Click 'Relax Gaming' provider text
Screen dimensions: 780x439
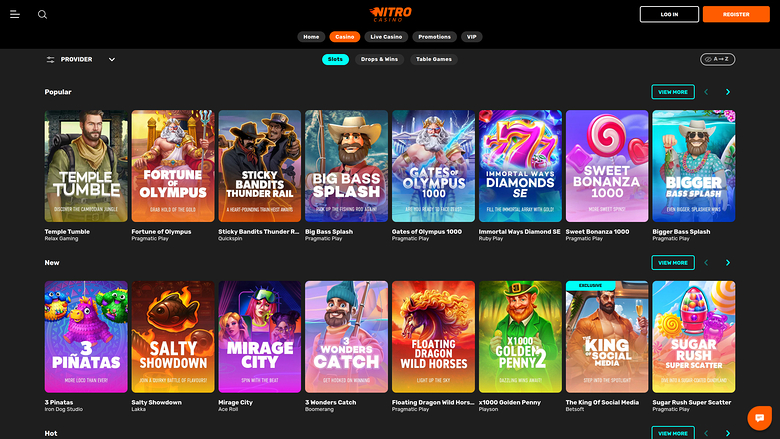point(61,239)
